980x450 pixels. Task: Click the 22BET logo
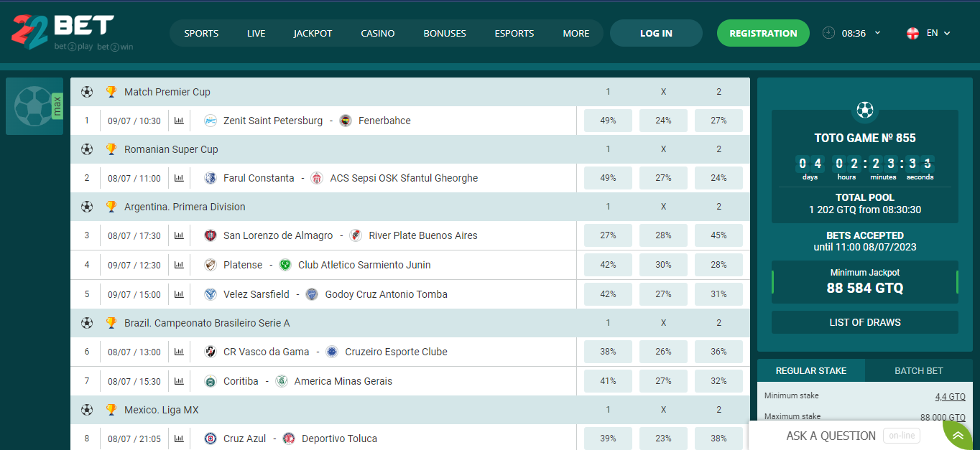click(x=72, y=32)
